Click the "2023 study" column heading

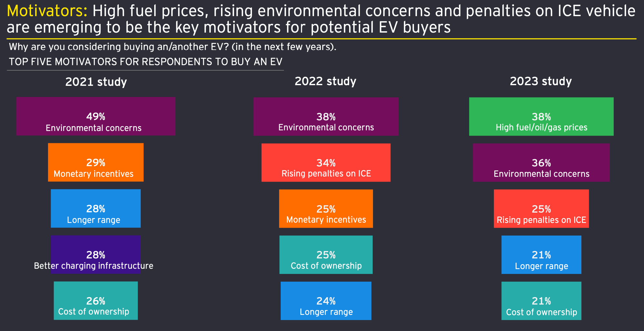point(541,81)
